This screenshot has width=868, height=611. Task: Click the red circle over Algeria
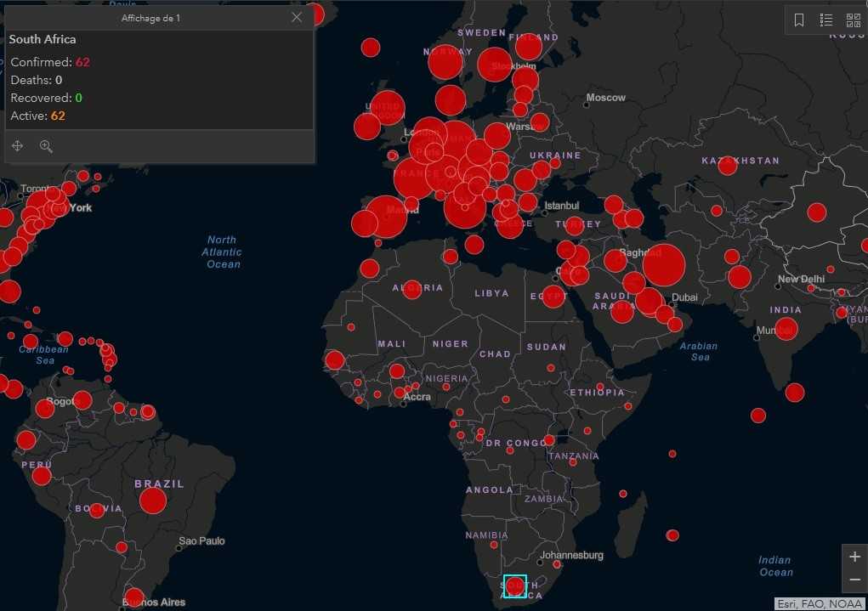(412, 290)
